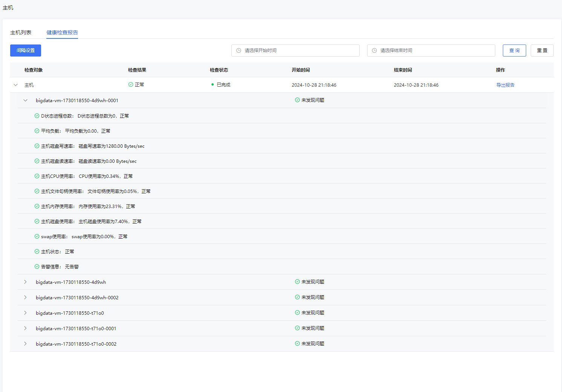
Task: Click text 文件句柄使用率为0.05%，正常
Action: click(119, 191)
